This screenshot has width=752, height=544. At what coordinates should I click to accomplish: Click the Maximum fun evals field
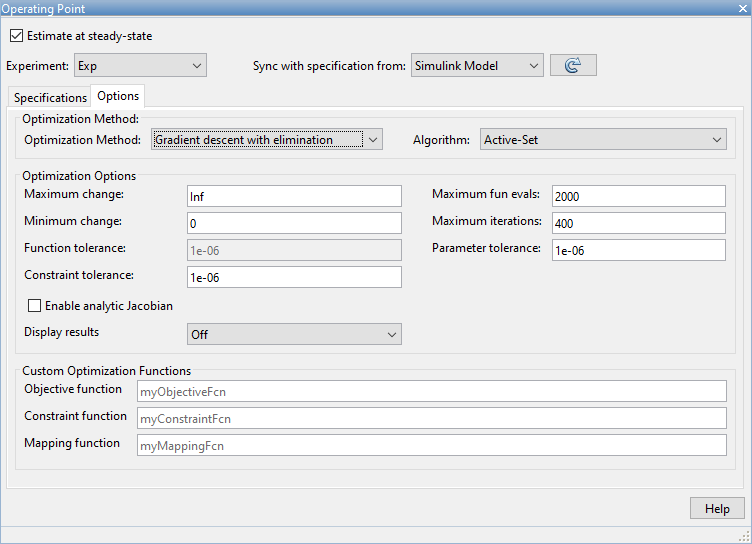coord(637,196)
